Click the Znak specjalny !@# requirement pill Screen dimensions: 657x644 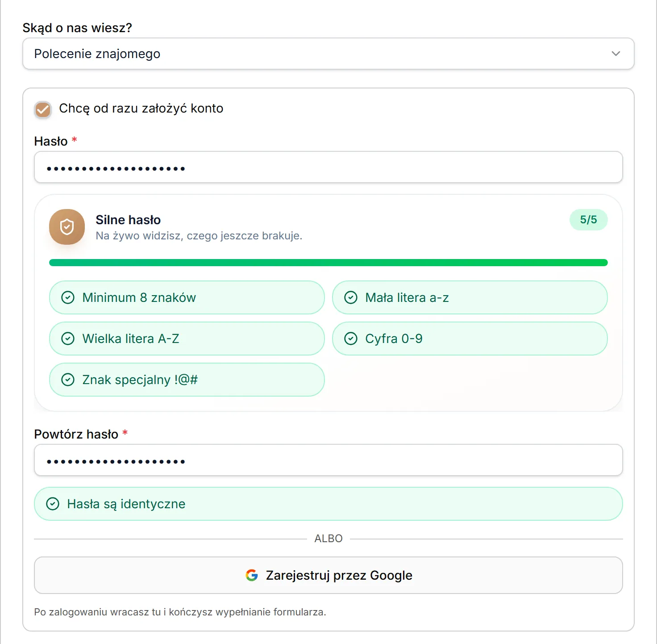point(187,380)
